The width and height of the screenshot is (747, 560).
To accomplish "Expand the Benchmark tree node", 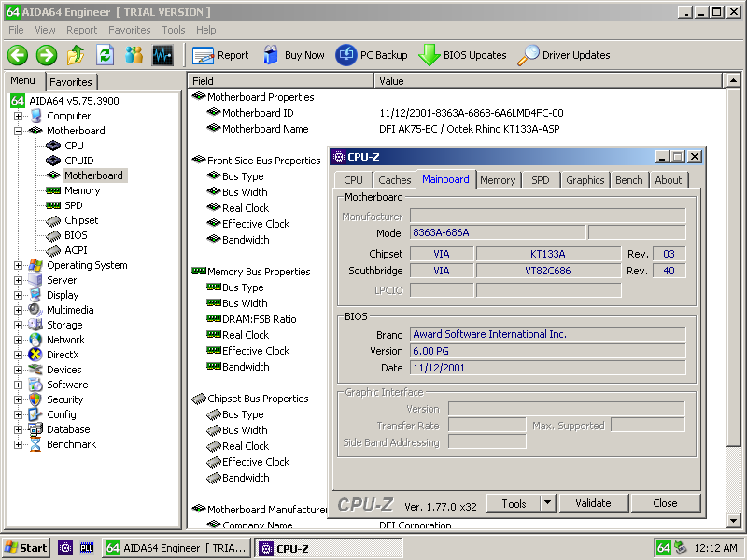I will [x=18, y=444].
